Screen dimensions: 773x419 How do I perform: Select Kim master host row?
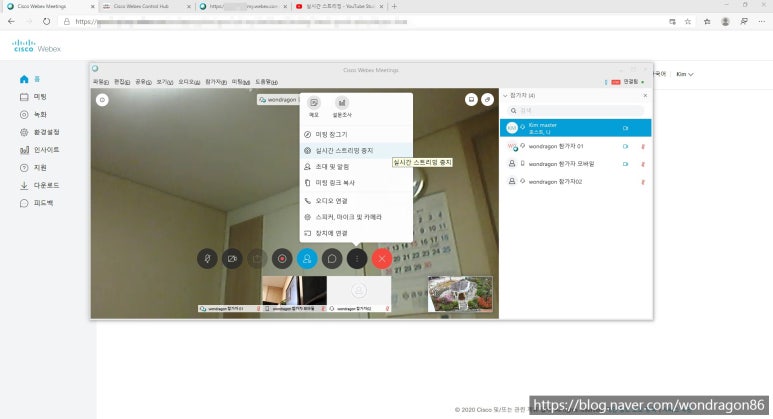click(x=575, y=128)
